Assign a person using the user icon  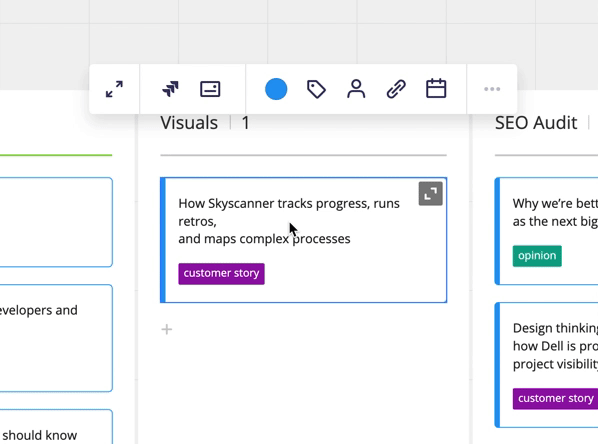(x=356, y=89)
